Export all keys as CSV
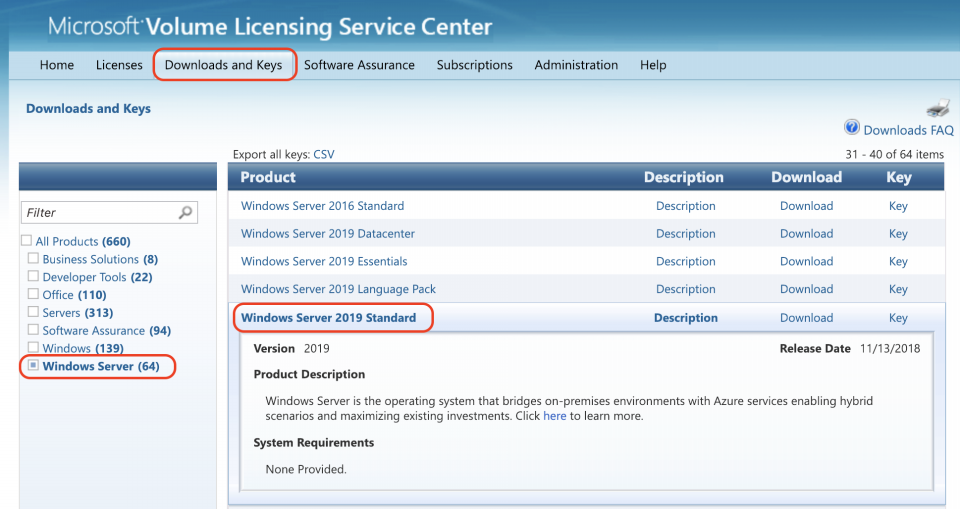The image size is (960, 509). click(324, 155)
